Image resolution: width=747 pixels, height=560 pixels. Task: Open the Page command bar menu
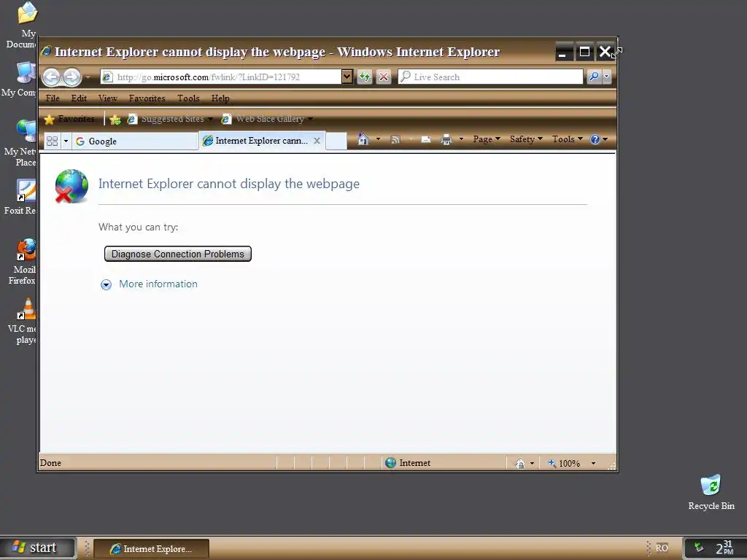[487, 139]
